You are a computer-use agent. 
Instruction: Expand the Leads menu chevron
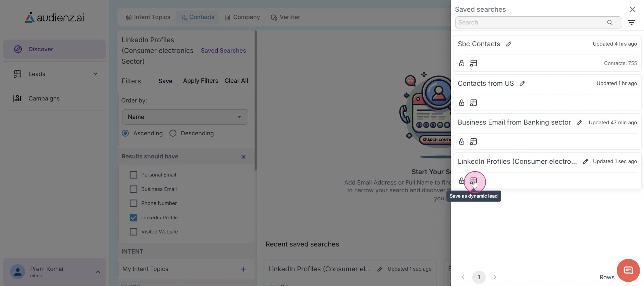pos(96,74)
